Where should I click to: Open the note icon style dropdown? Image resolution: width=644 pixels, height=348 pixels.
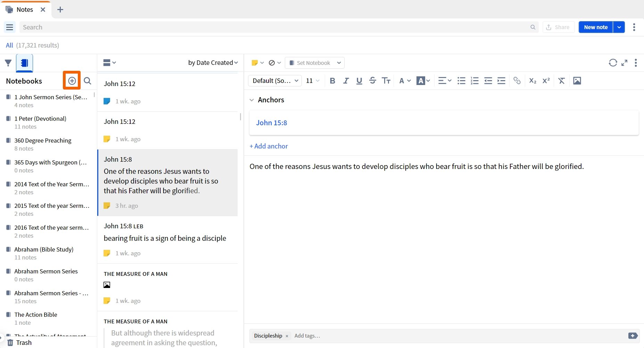[x=274, y=63]
